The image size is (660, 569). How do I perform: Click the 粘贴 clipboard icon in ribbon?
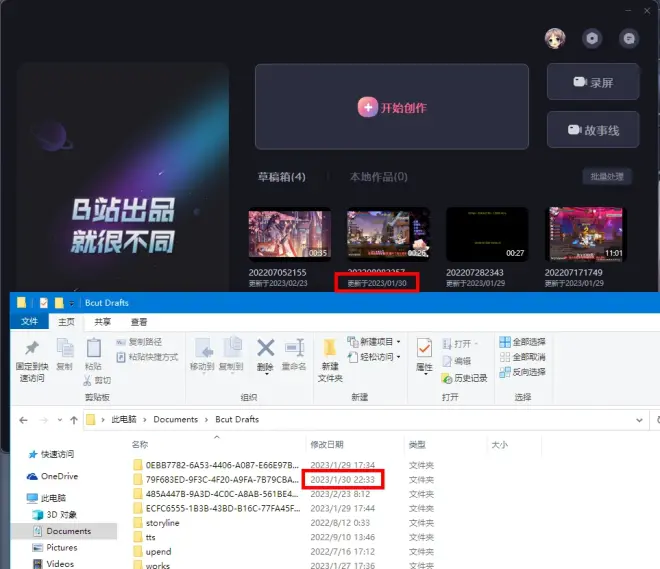coord(92,348)
